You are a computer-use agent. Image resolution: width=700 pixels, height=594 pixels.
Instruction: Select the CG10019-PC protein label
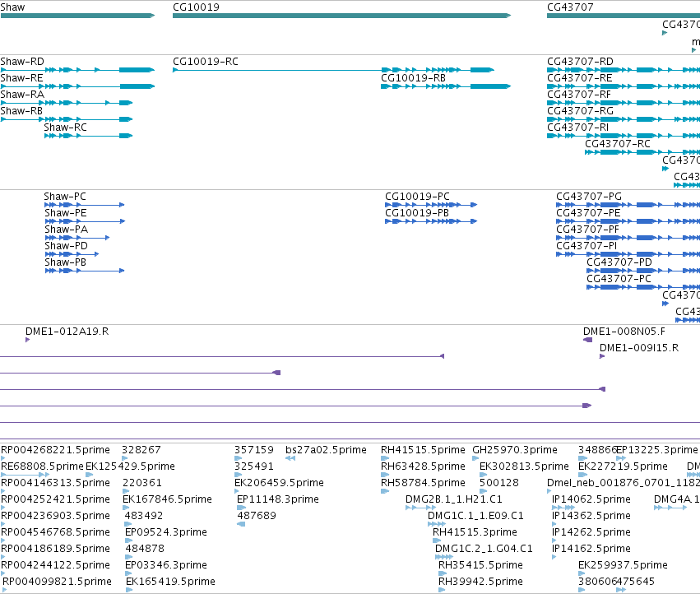pyautogui.click(x=417, y=197)
